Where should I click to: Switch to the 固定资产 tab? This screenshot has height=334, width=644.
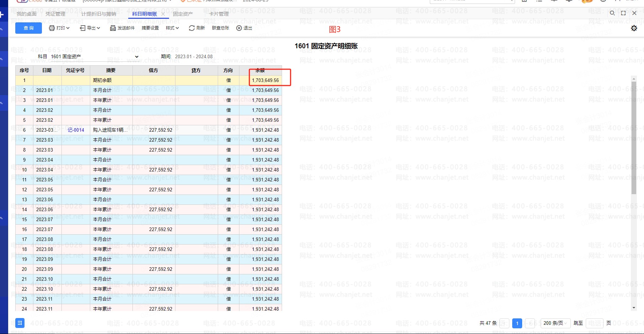point(183,14)
